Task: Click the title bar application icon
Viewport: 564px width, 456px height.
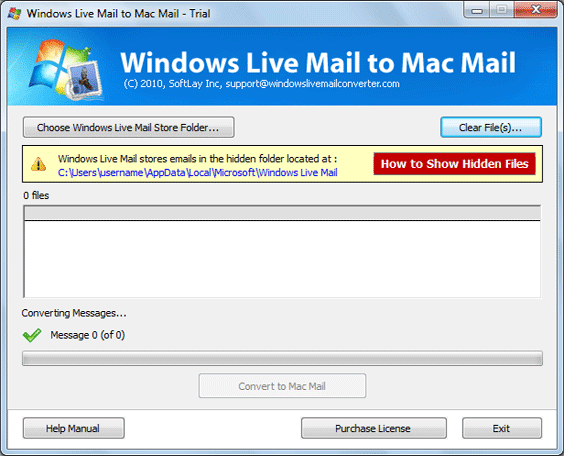Action: click(14, 13)
